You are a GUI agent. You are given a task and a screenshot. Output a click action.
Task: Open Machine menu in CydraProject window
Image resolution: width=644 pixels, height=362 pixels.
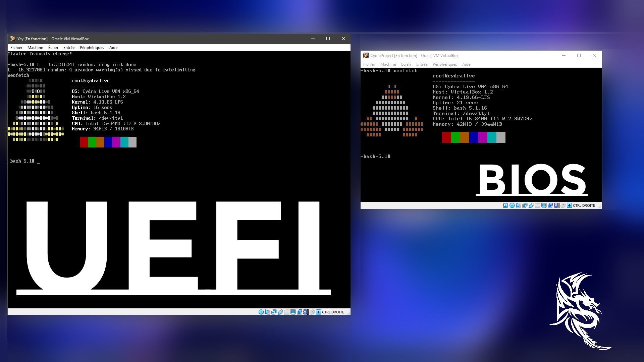click(388, 64)
